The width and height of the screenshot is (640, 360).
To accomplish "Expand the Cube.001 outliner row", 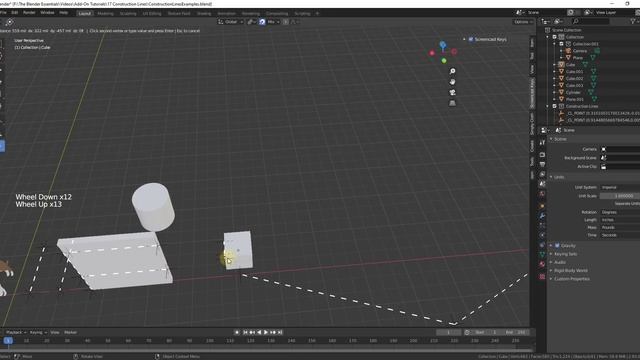I will [x=554, y=71].
